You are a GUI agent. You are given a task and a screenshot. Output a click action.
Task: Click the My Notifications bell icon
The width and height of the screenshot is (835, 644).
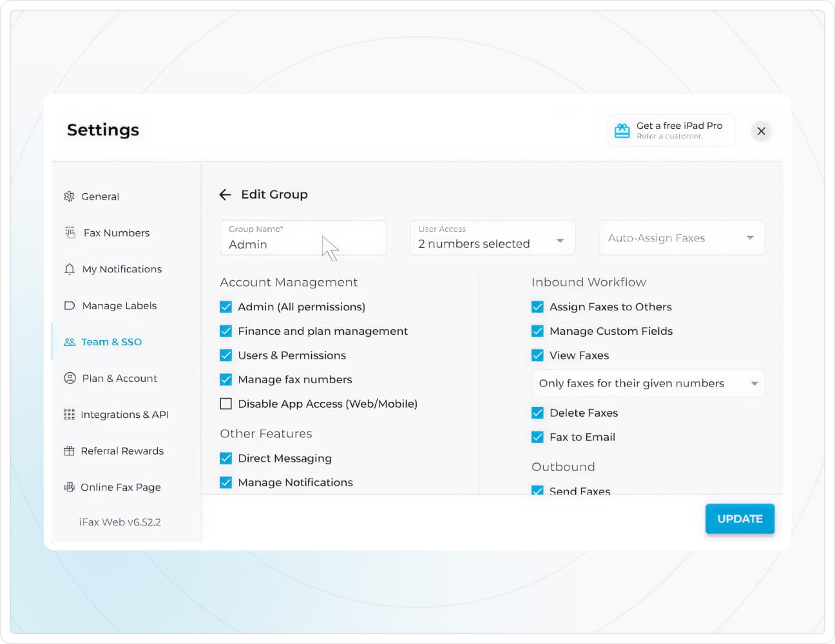(x=70, y=269)
